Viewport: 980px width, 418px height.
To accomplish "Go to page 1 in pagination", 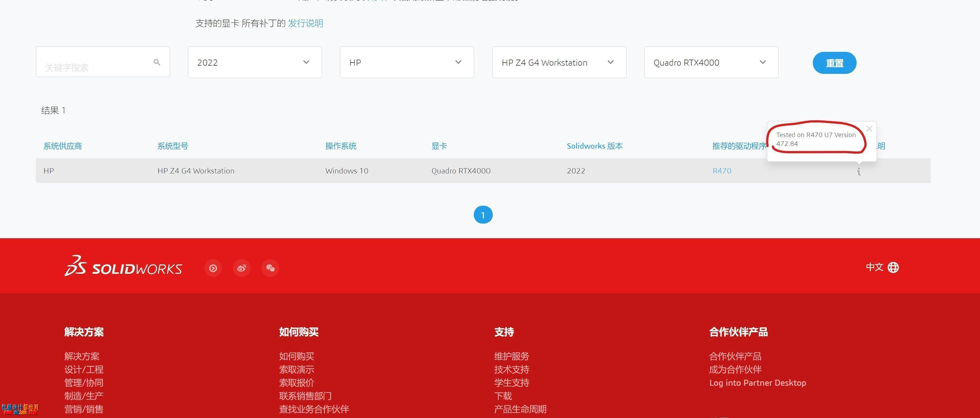I will (x=483, y=215).
